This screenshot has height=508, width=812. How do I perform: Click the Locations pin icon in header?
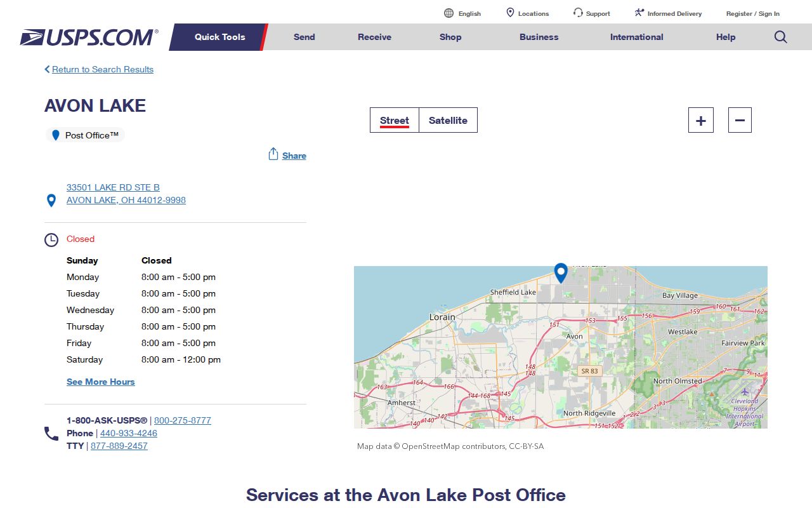(510, 13)
